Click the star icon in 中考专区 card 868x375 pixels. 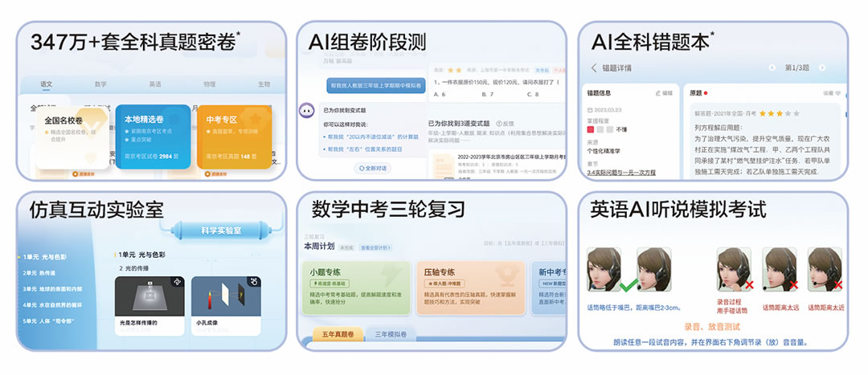click(x=256, y=119)
